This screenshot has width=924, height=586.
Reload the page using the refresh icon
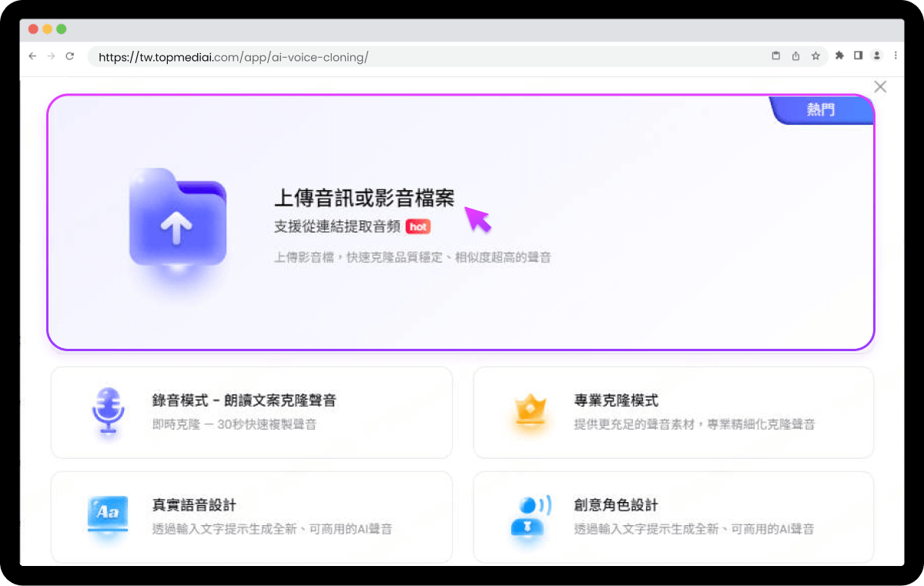coord(70,55)
